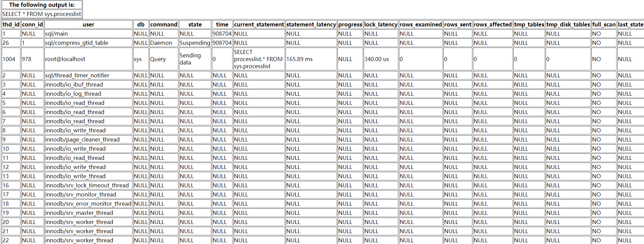Select the 'SELECT processlist.* FROM sys.processlist' statement cell

click(x=259, y=59)
